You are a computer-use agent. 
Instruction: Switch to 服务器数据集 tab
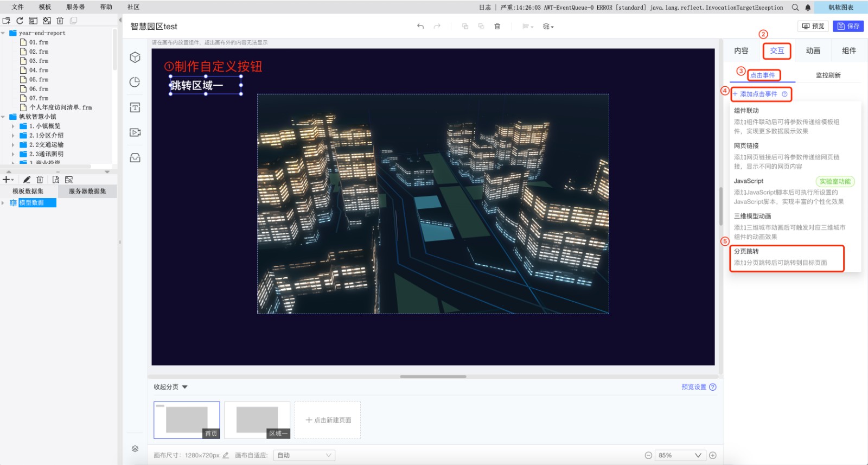87,191
